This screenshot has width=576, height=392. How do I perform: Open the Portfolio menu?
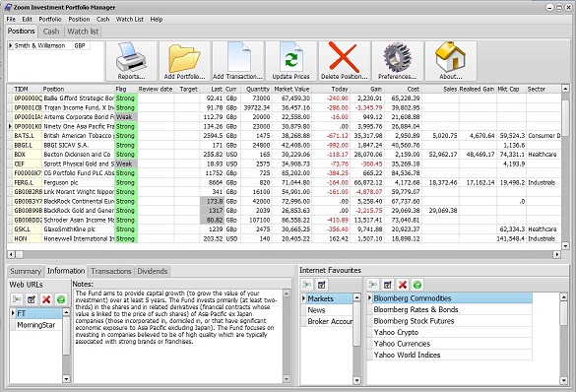tap(50, 19)
